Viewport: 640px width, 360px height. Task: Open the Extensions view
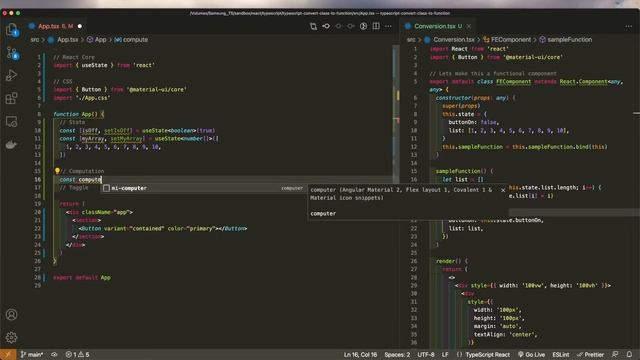pos(11,98)
